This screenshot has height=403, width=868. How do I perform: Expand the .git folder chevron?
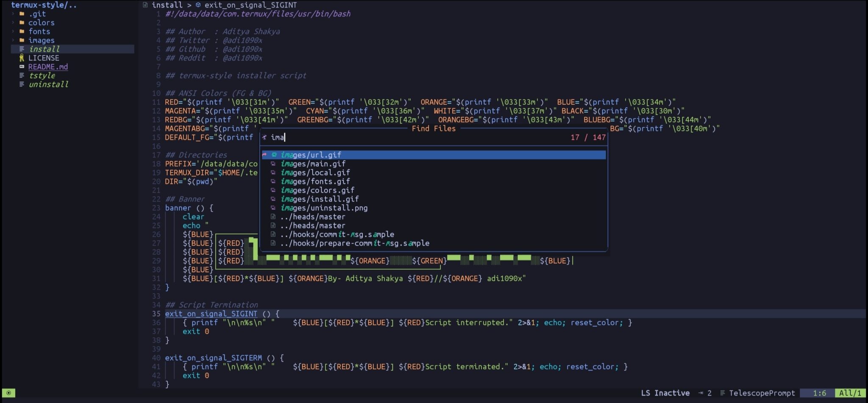(x=13, y=14)
